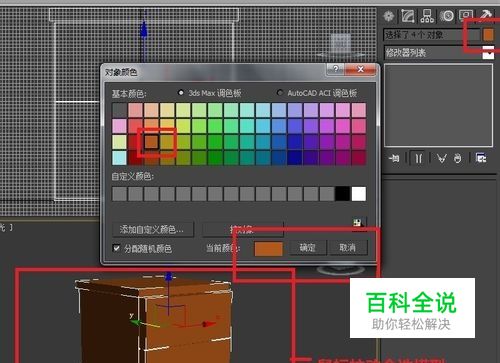The width and height of the screenshot is (500, 363).
Task: Select the AutoCAD ACI palette radio button
Action: tap(280, 93)
